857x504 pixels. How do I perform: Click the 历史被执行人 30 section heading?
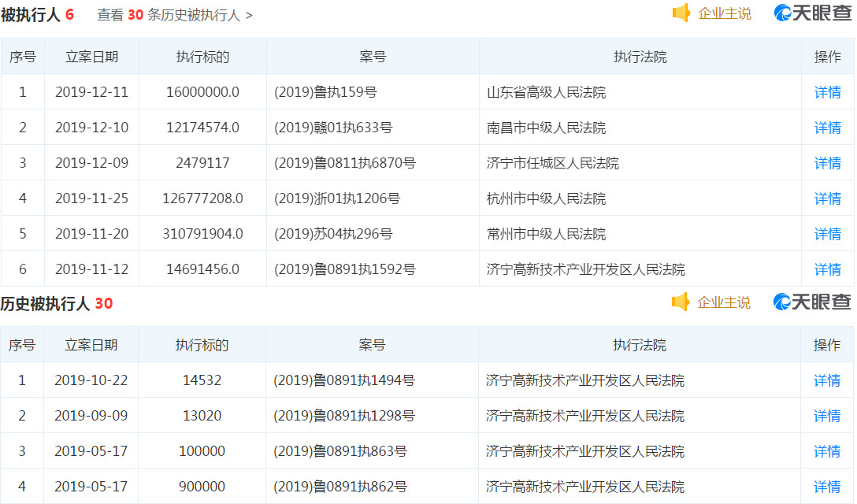[x=57, y=304]
